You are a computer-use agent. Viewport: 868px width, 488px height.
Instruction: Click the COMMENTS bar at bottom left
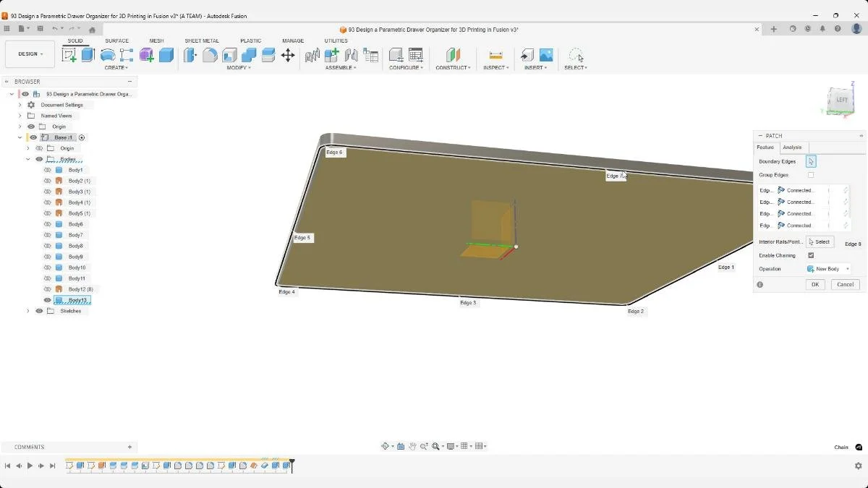29,447
